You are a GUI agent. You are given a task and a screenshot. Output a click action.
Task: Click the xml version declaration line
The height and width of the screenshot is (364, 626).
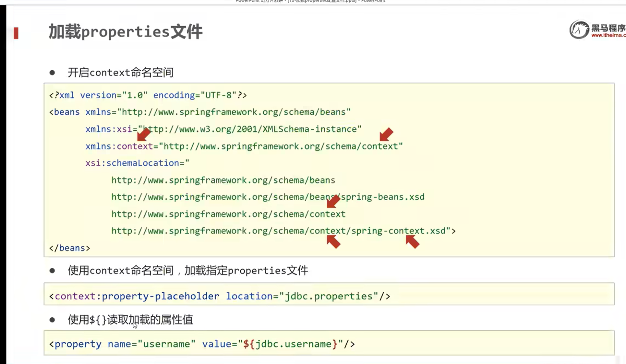point(148,95)
